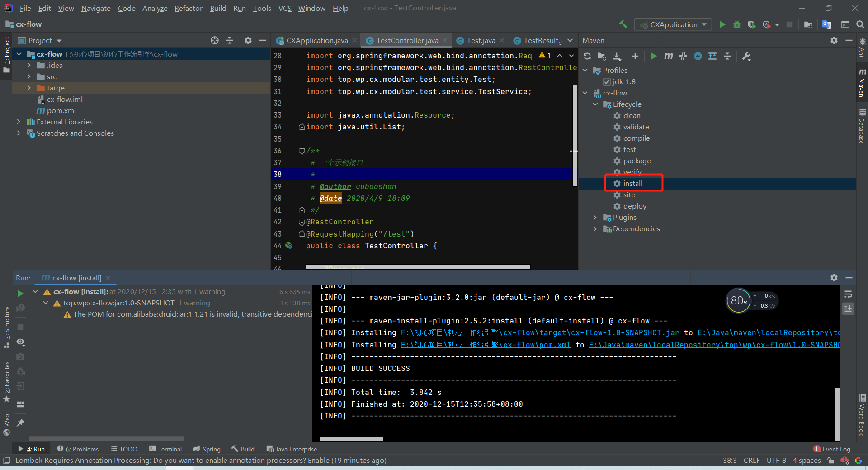Switch to the Test.java editor tab
Screen dimensions: 868x470
tap(481, 40)
